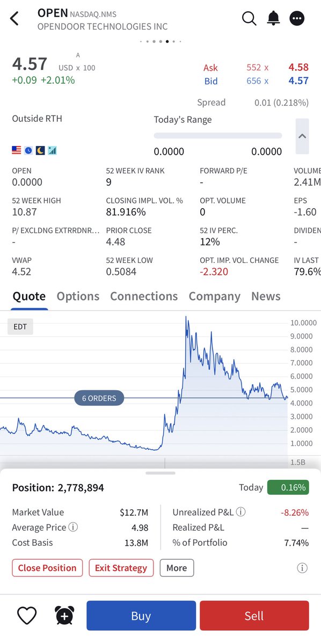Image resolution: width=321 pixels, height=644 pixels.
Task: Tap the OPENDOOR TECHNOLOGIES INC title
Action: (103, 26)
